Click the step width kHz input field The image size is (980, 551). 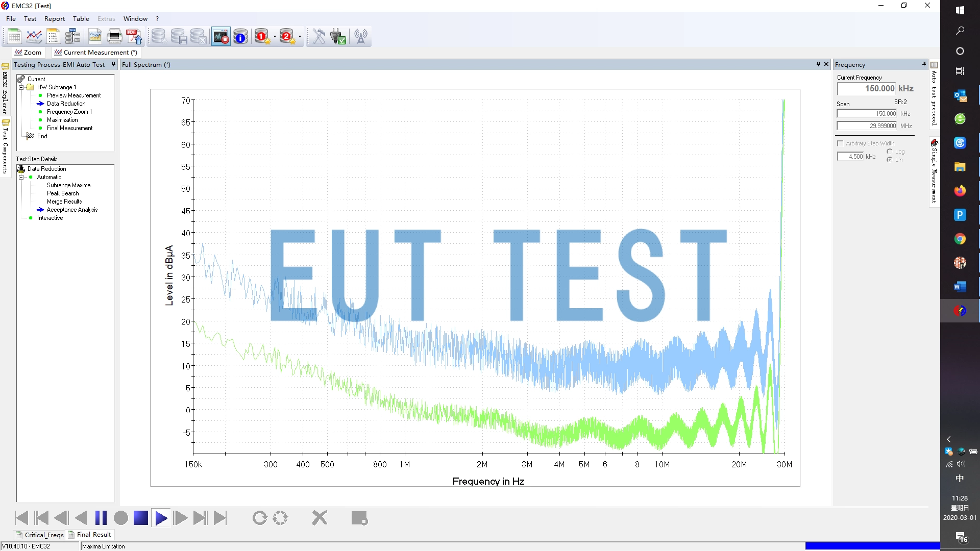point(850,157)
